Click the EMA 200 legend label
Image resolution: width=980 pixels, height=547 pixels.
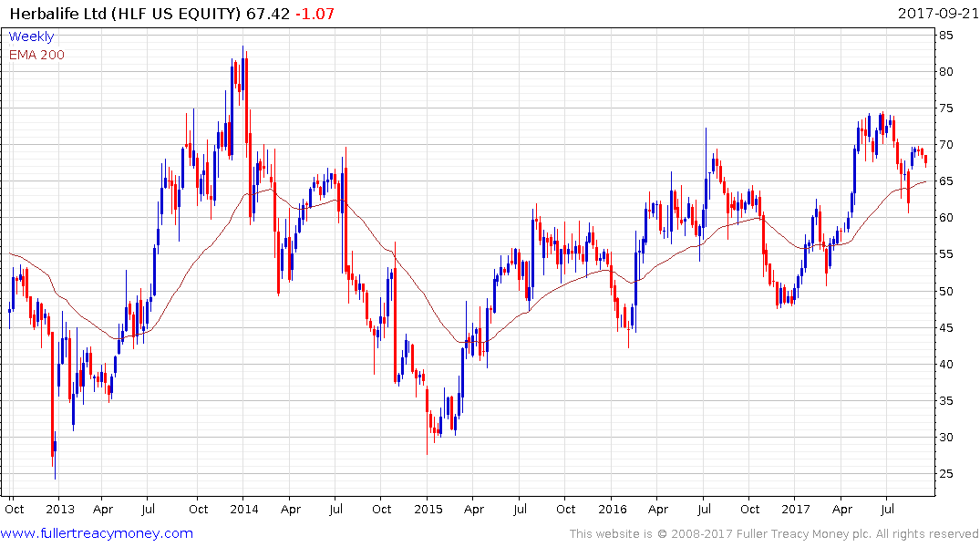[36, 55]
